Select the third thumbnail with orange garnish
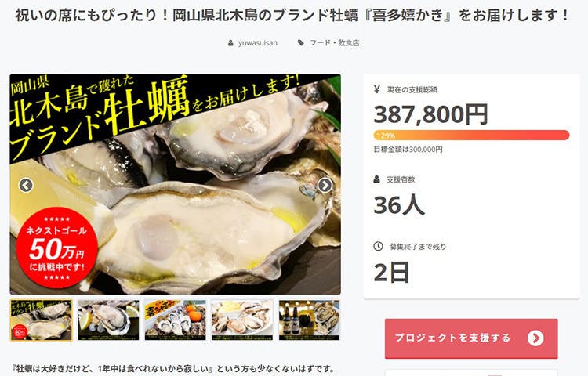This screenshot has height=376, width=588. click(176, 320)
